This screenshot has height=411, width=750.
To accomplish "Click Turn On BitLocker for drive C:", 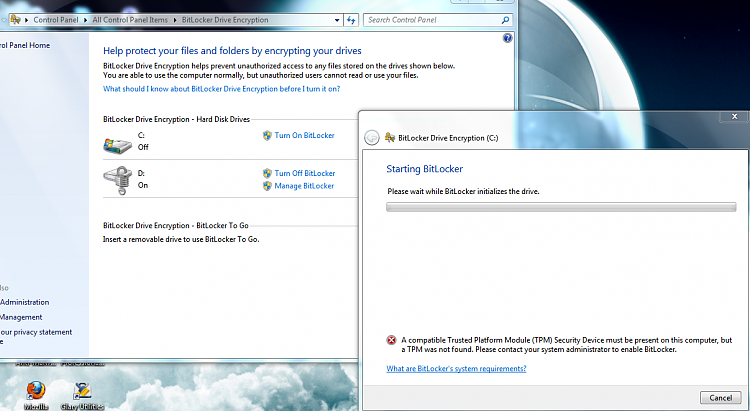I will [x=304, y=135].
